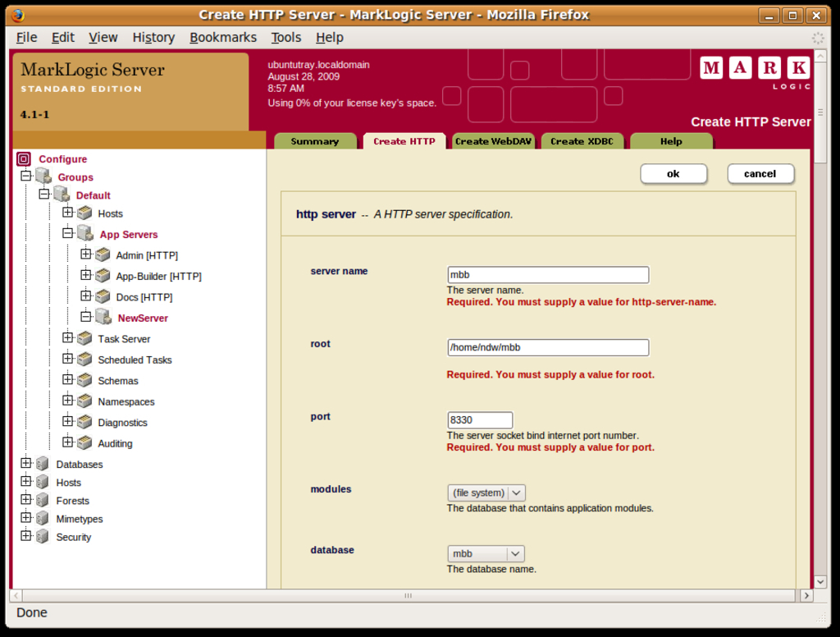Viewport: 840px width, 637px height.
Task: Click the App Servers icon
Action: [84, 232]
